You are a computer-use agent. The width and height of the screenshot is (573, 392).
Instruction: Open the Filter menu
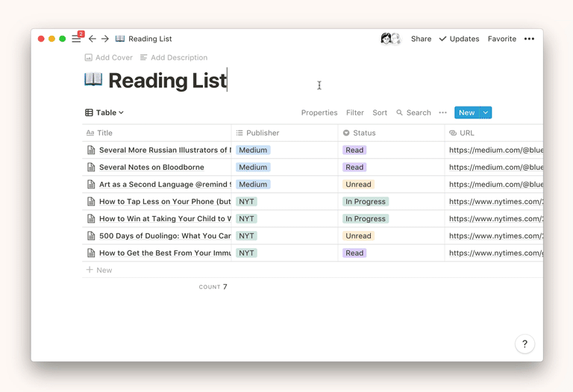[x=354, y=113]
